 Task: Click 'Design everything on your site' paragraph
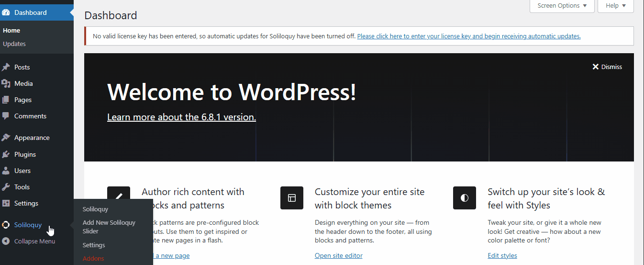[x=373, y=231]
